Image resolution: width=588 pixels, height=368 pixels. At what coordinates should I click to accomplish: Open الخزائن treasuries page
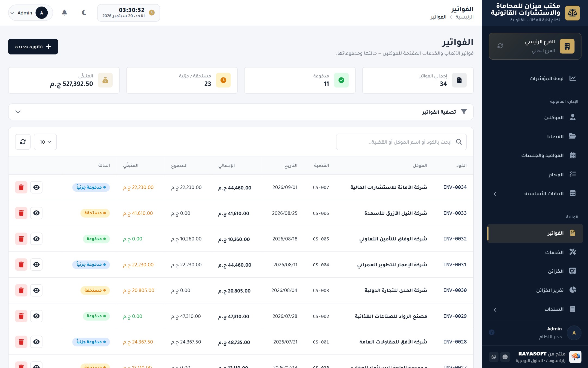[535, 271]
